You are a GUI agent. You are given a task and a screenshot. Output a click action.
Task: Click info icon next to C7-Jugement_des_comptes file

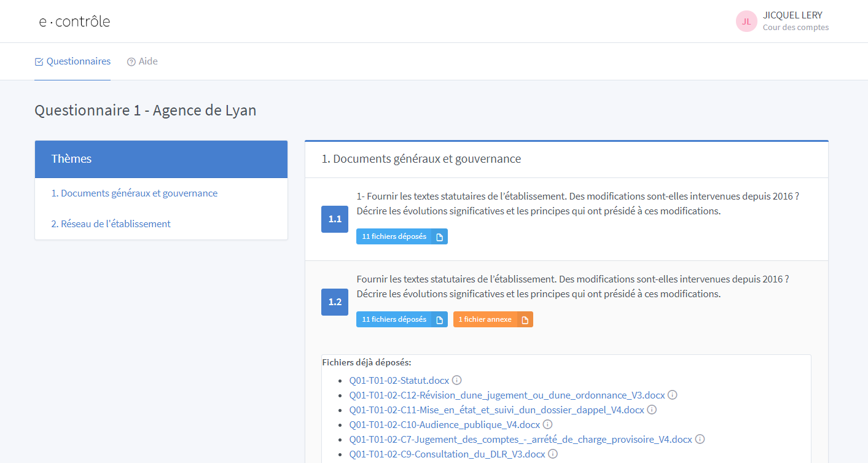pyautogui.click(x=700, y=439)
